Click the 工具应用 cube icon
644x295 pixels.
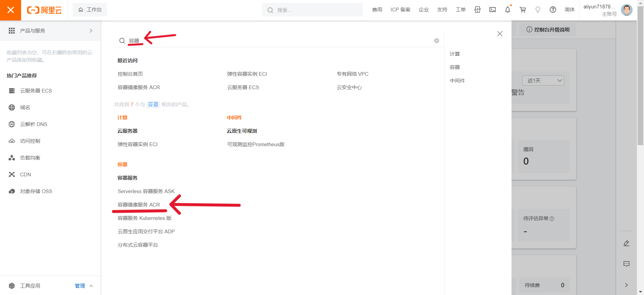pyautogui.click(x=12, y=286)
